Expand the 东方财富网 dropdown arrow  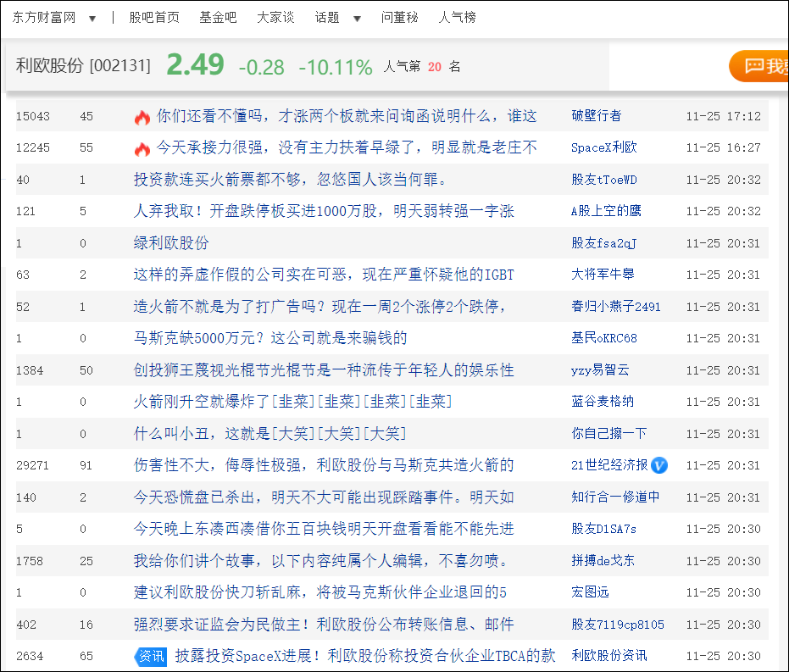[x=92, y=19]
